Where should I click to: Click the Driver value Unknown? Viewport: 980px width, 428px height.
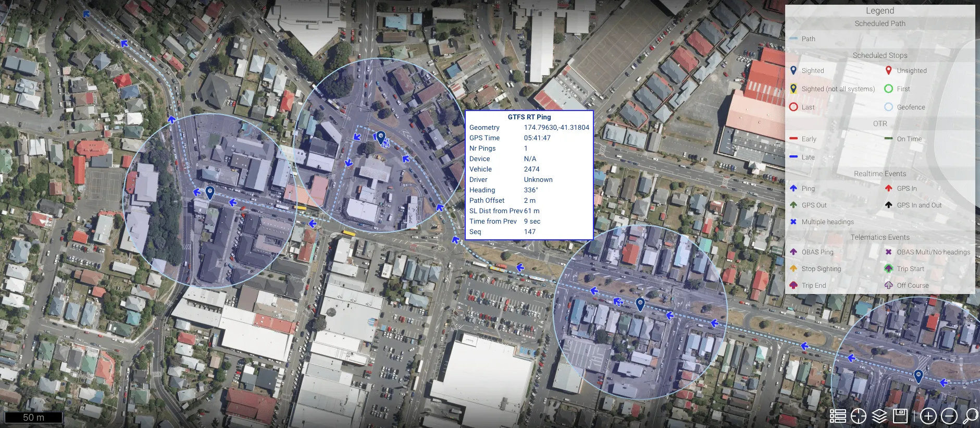click(538, 179)
